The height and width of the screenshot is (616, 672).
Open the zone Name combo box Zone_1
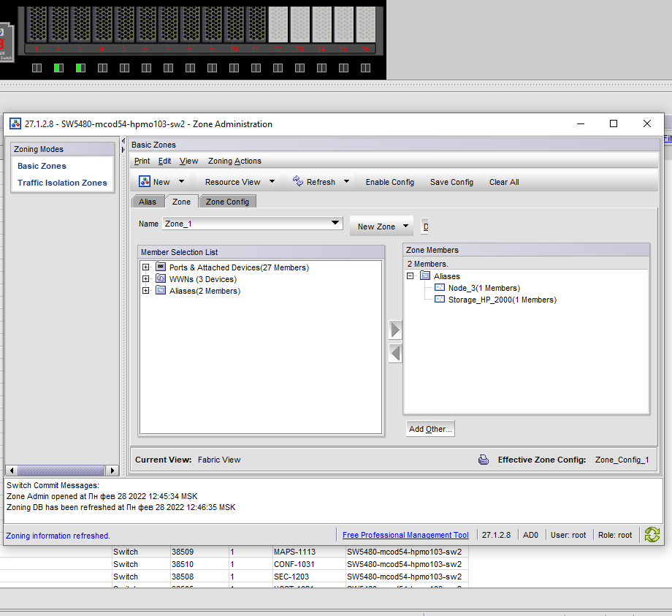tap(253, 224)
